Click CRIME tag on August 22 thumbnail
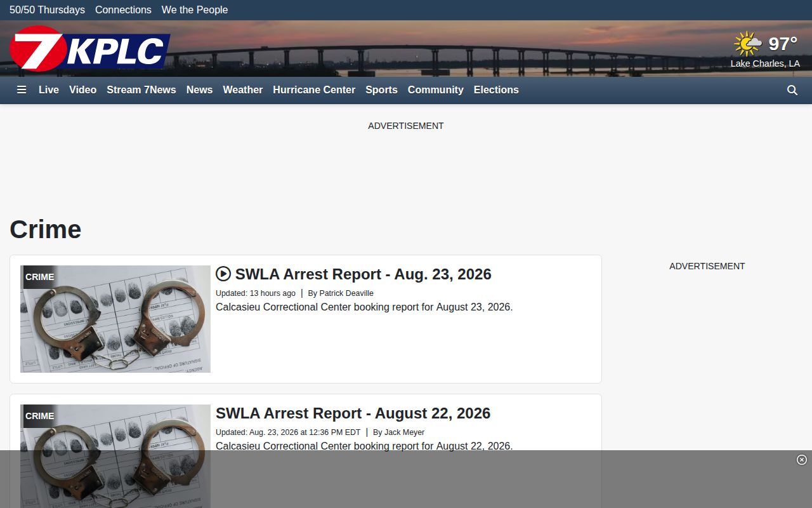Image resolution: width=812 pixels, height=508 pixels. (x=40, y=416)
